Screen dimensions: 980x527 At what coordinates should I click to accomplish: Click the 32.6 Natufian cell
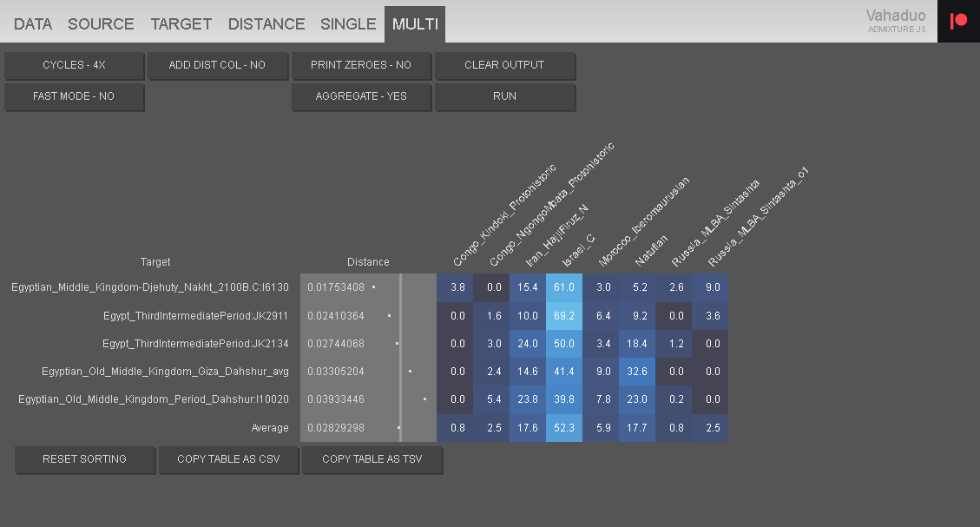pyautogui.click(x=637, y=372)
